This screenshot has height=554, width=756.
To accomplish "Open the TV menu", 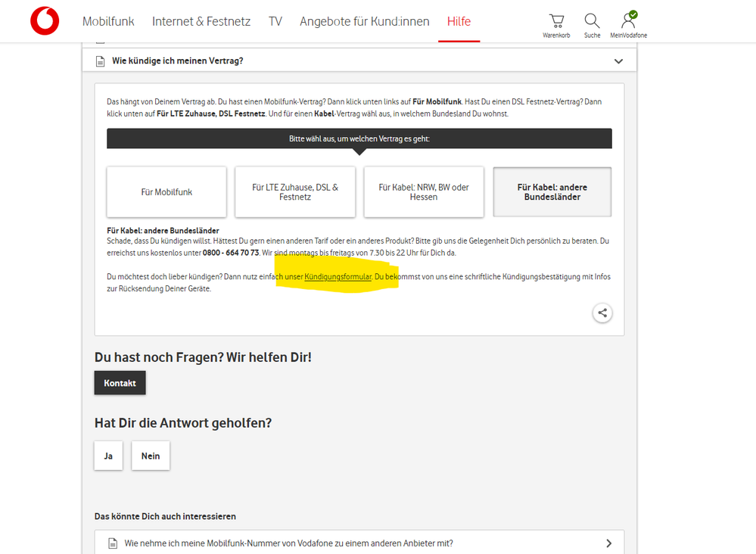I will click(x=275, y=22).
